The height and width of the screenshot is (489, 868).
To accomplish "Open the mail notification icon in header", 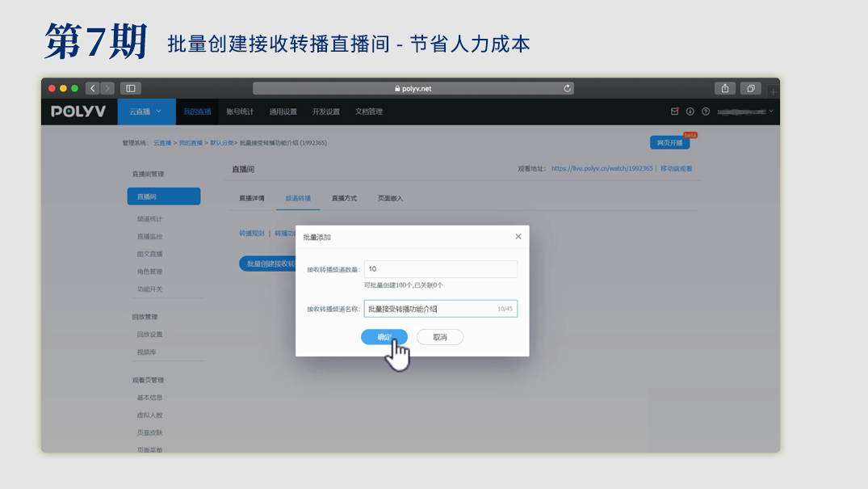I will (x=675, y=112).
